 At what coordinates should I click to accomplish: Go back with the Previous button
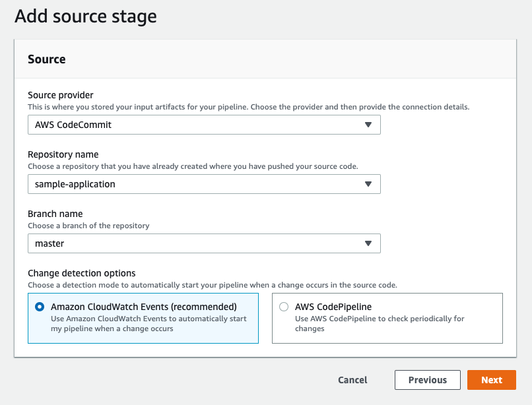tap(427, 380)
